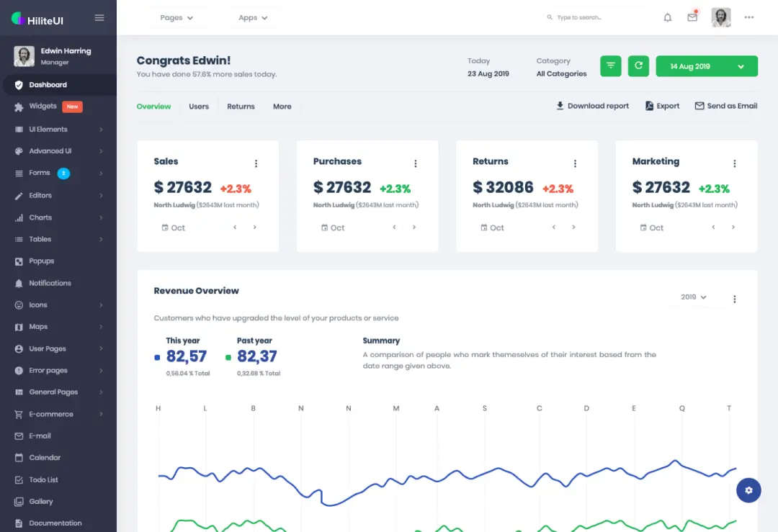Viewport: 778px width, 532px height.
Task: Click Download report
Action: (x=592, y=106)
